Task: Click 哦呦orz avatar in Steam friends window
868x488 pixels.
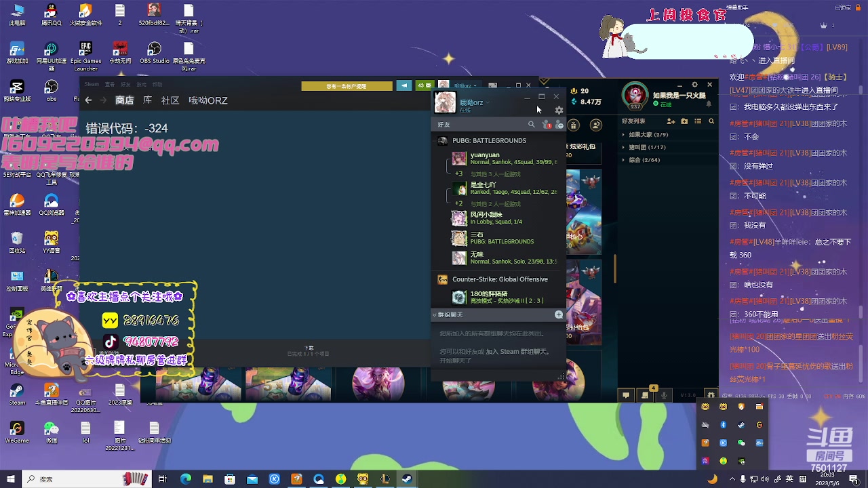Action: point(445,102)
